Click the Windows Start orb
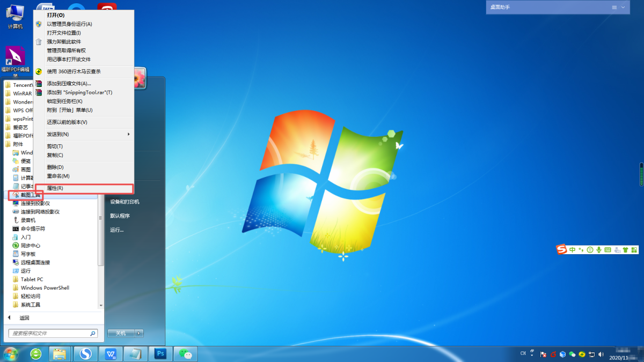This screenshot has width=644, height=362. point(11,353)
